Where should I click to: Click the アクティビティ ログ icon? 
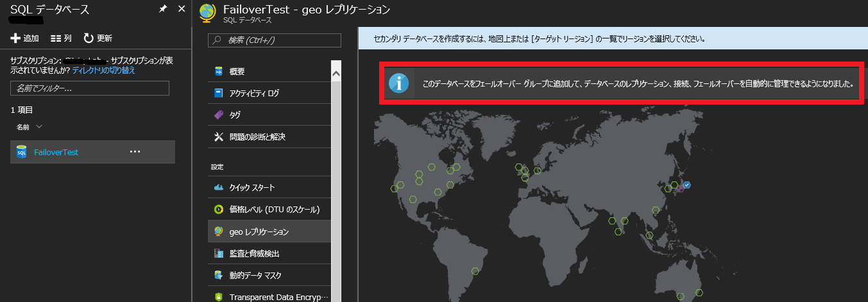(x=218, y=93)
